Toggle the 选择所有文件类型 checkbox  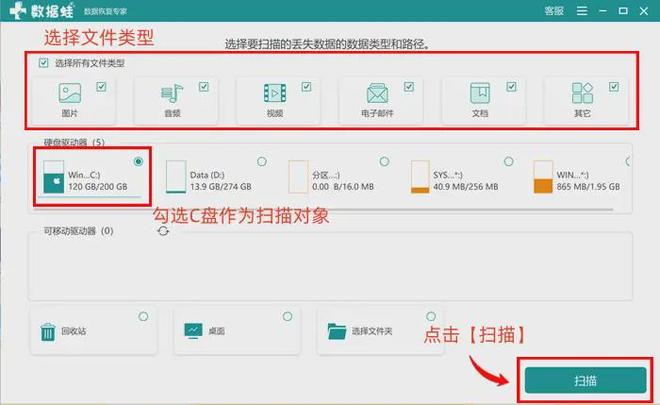[43, 63]
